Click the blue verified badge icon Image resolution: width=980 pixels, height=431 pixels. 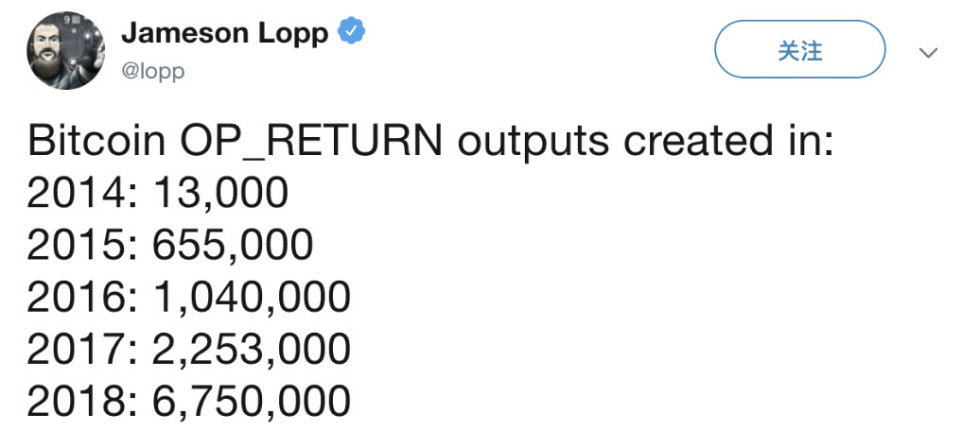(353, 33)
